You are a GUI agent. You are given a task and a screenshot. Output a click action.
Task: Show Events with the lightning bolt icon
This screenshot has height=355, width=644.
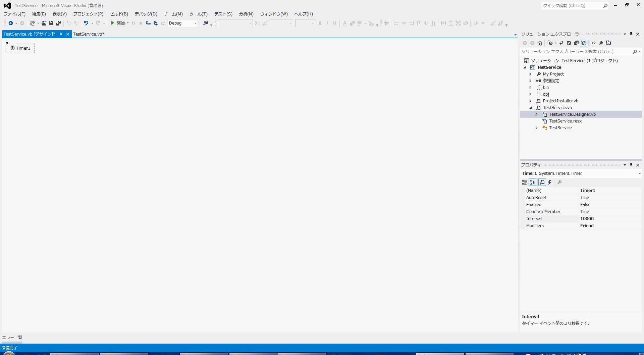tap(550, 182)
